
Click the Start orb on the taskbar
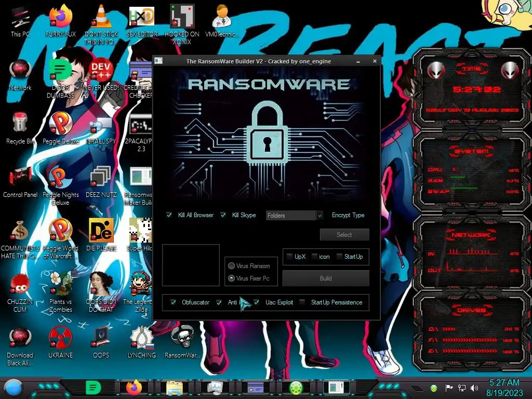(x=13, y=388)
